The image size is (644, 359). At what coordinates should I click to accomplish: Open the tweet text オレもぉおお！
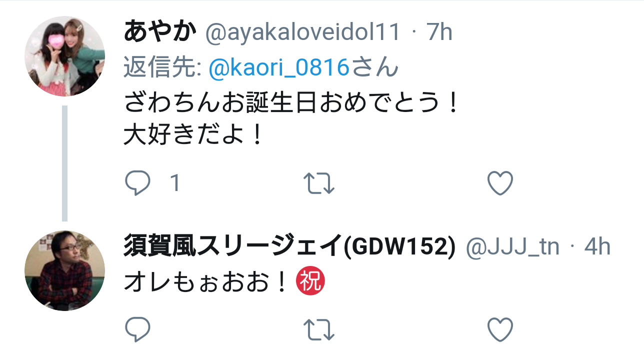click(x=206, y=282)
